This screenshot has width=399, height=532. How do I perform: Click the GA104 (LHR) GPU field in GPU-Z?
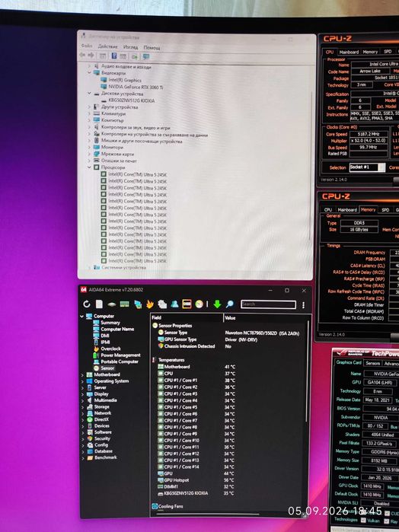[380, 382]
